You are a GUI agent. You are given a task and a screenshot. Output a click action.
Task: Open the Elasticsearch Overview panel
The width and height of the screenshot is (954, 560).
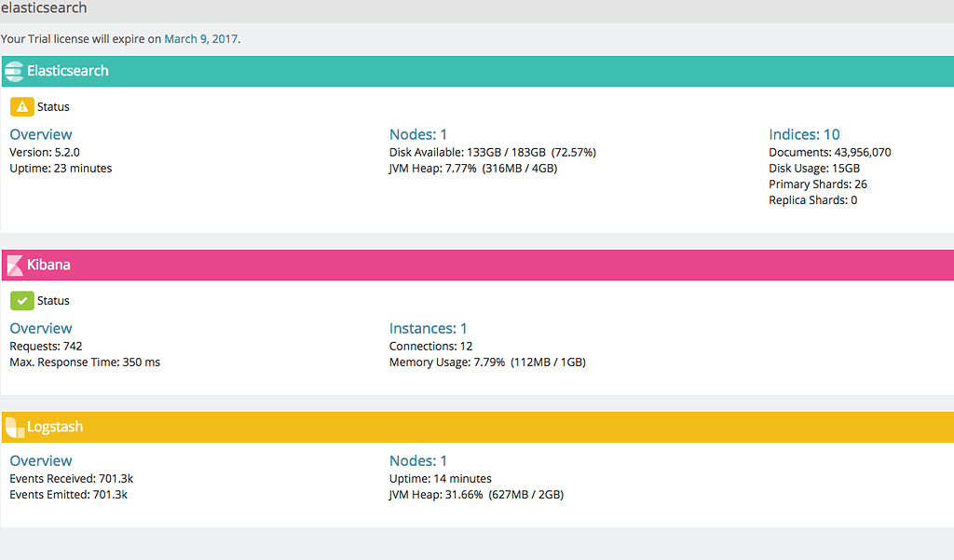40,133
